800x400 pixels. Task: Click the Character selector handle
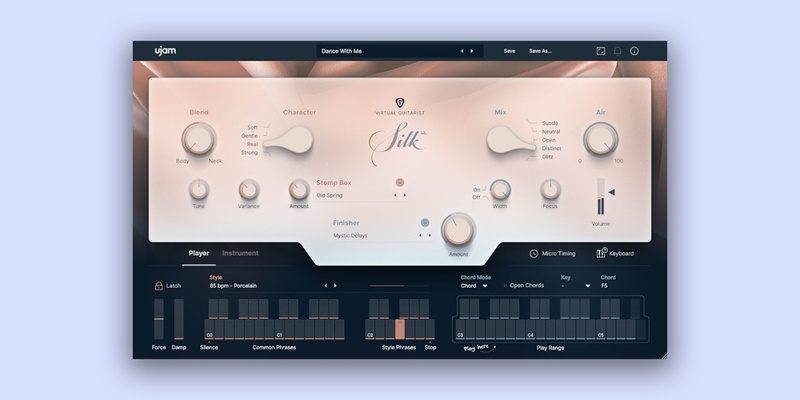(x=288, y=140)
